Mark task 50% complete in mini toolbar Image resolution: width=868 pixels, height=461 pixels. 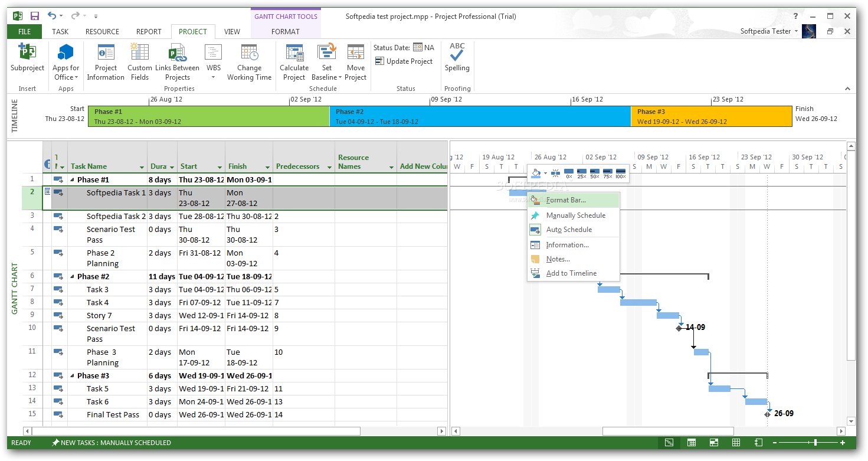click(594, 172)
